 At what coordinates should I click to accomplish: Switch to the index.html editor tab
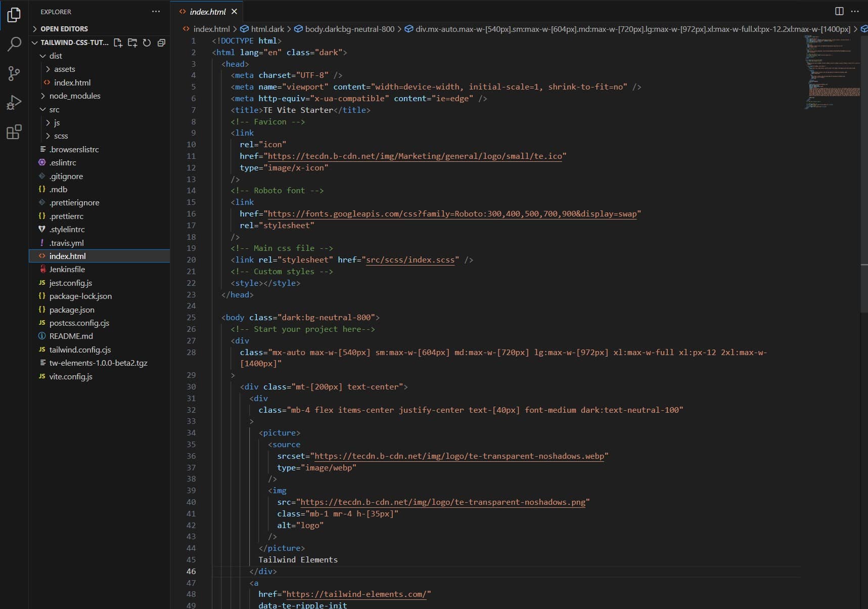coord(207,12)
